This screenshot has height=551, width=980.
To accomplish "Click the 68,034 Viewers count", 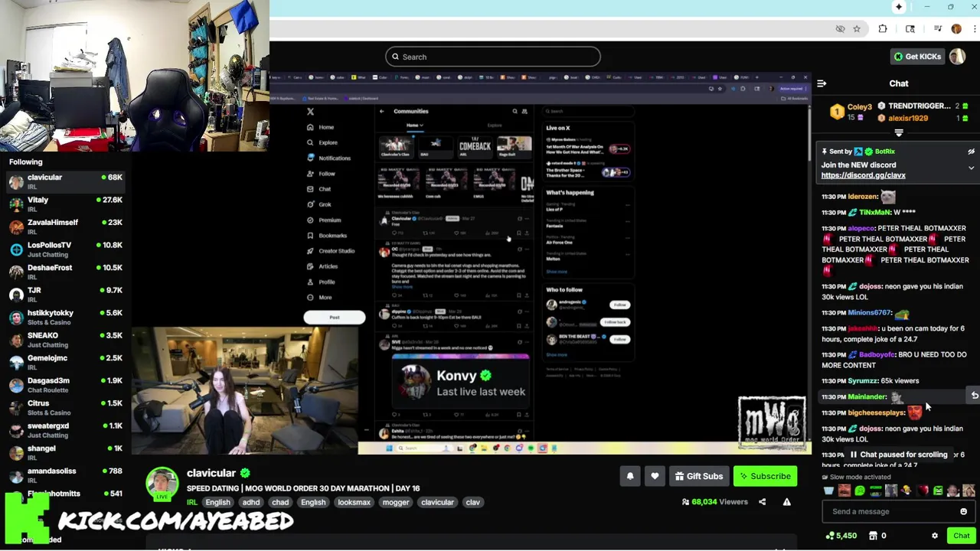I will pyautogui.click(x=714, y=502).
